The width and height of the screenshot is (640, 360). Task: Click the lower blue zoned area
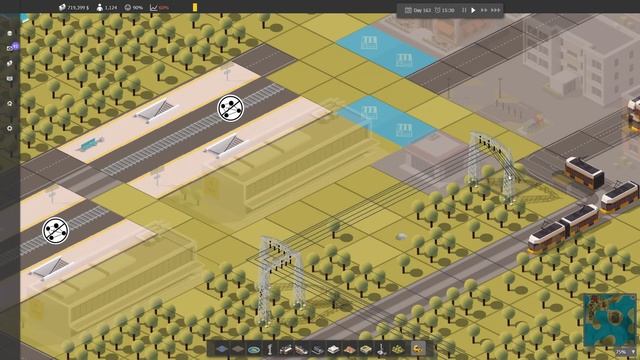(x=386, y=121)
